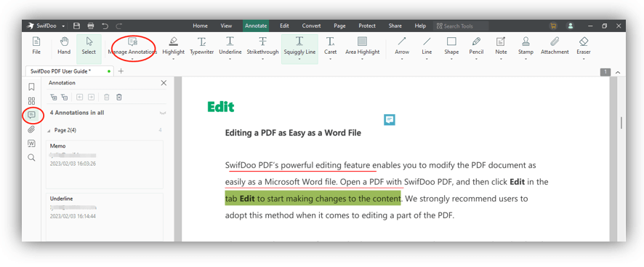Add a Note annotation
Image resolution: width=644 pixels, height=267 pixels.
point(501,46)
